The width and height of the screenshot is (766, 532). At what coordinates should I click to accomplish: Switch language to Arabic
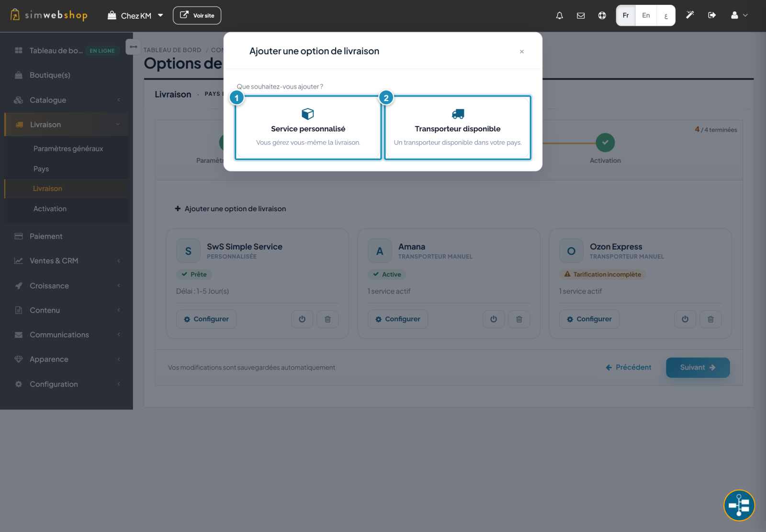pyautogui.click(x=665, y=15)
